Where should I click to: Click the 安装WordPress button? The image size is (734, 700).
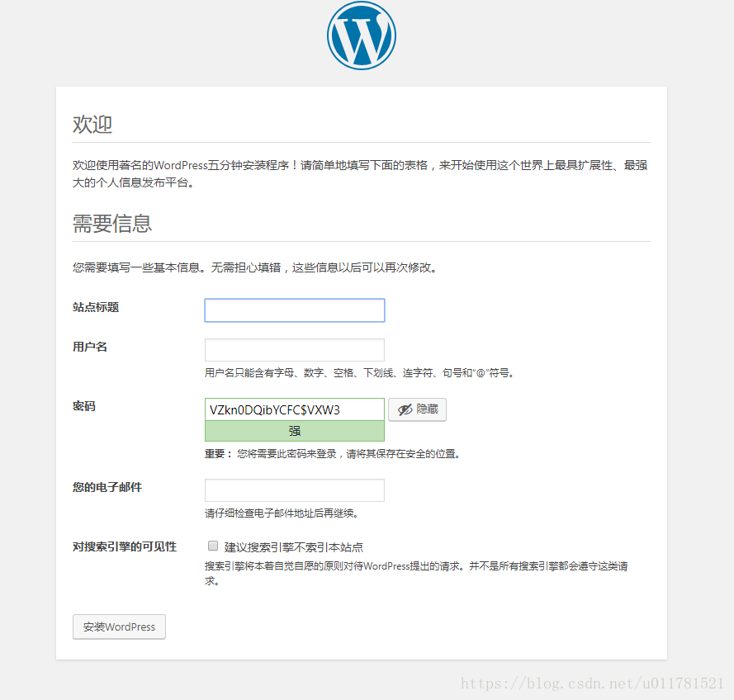pos(119,627)
